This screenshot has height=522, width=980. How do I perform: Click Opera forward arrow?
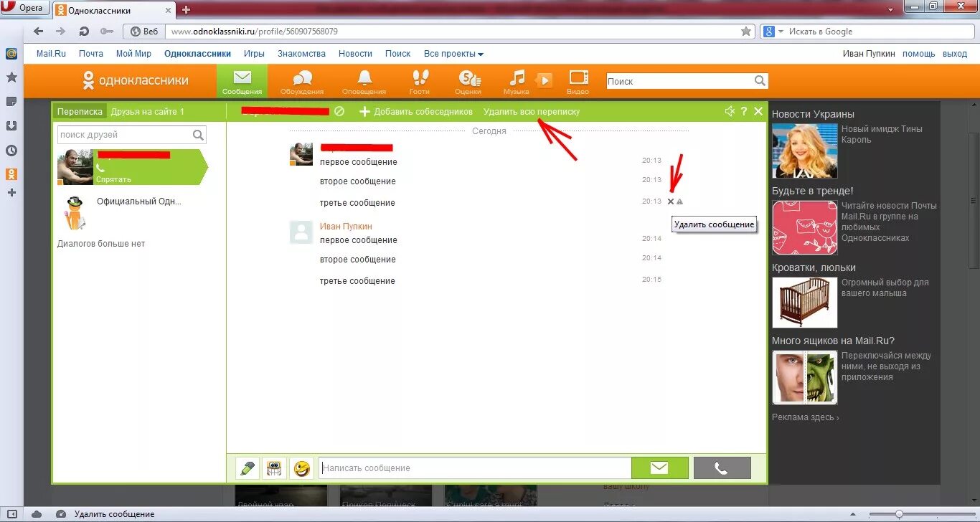61,32
